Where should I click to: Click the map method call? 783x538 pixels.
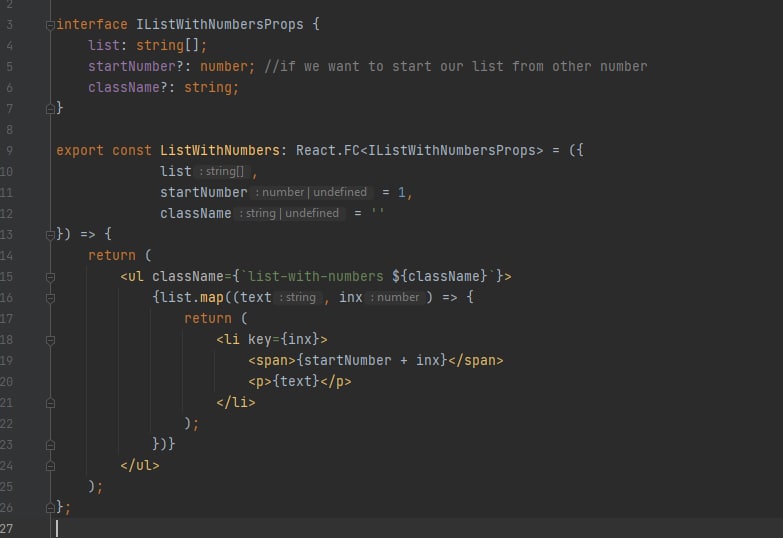212,297
